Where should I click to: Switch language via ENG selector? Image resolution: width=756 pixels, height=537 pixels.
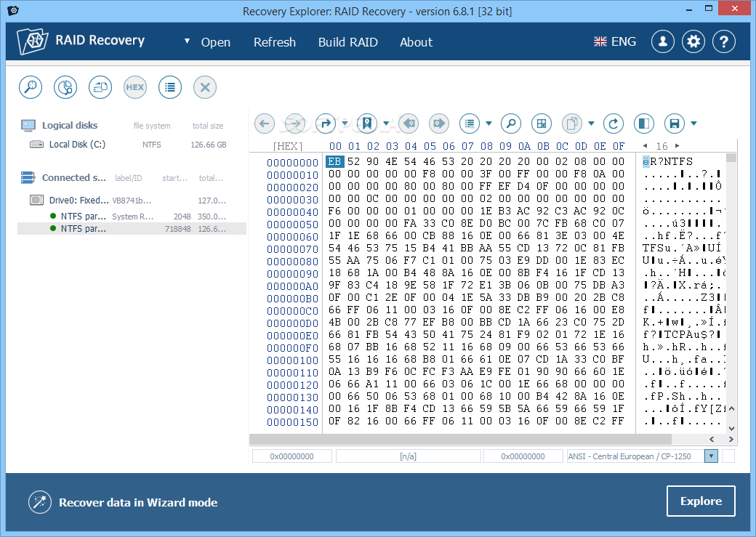click(615, 41)
